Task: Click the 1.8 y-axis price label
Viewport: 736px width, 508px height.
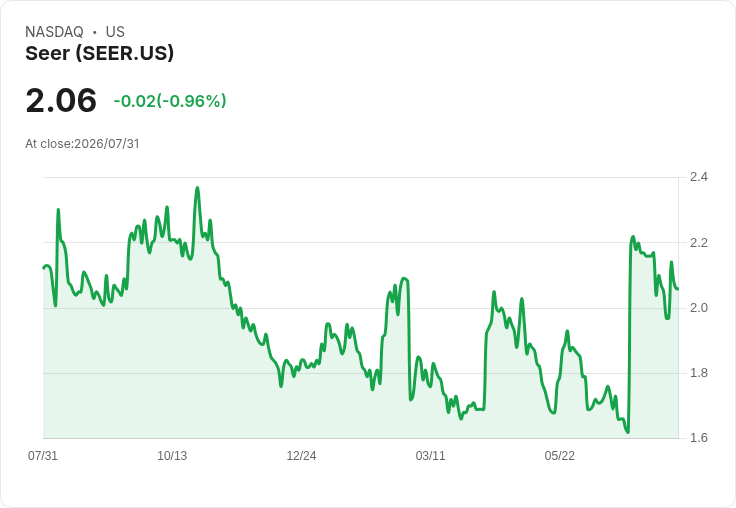Action: pos(698,373)
